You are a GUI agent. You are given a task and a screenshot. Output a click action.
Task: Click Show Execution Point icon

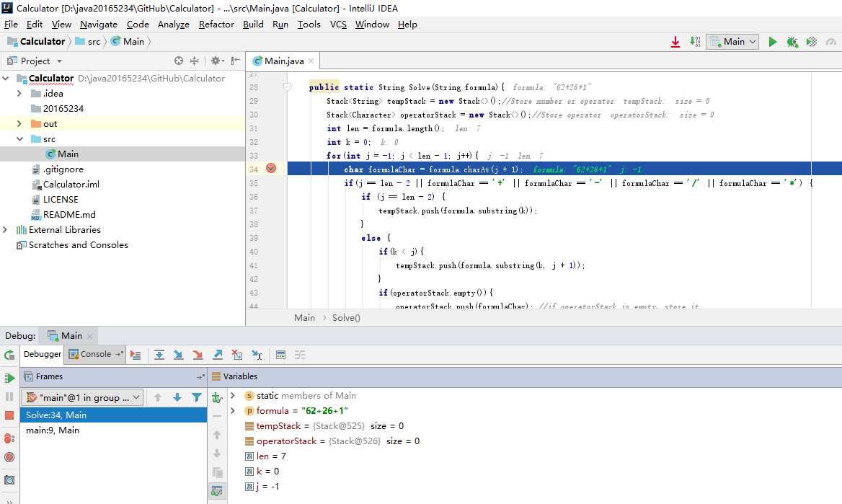pos(136,355)
